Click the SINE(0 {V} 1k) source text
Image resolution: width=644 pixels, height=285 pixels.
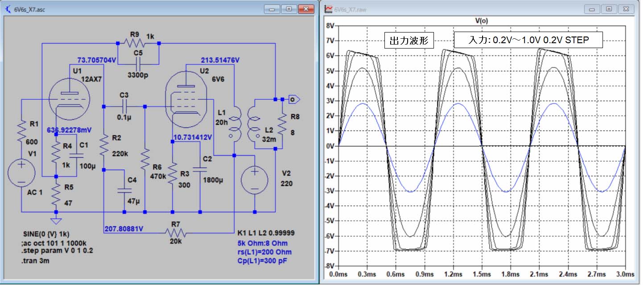46,234
